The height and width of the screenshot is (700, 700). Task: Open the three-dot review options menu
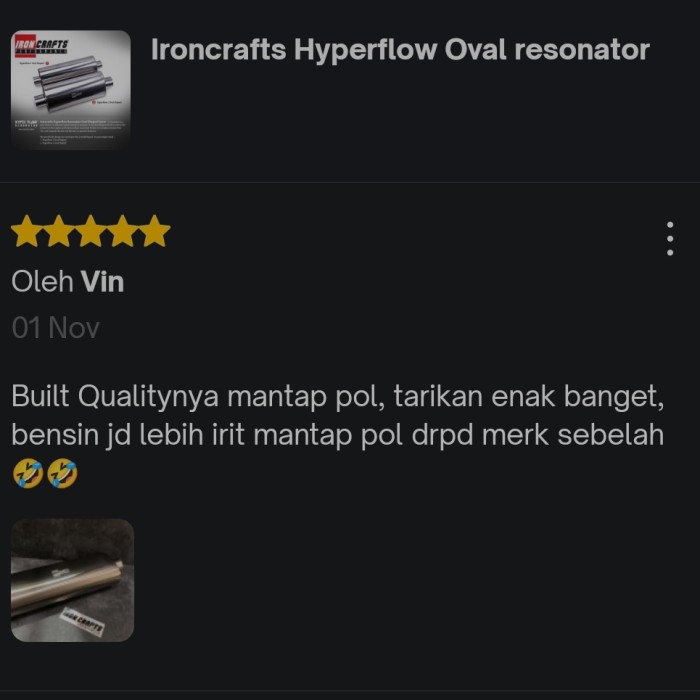tap(670, 239)
